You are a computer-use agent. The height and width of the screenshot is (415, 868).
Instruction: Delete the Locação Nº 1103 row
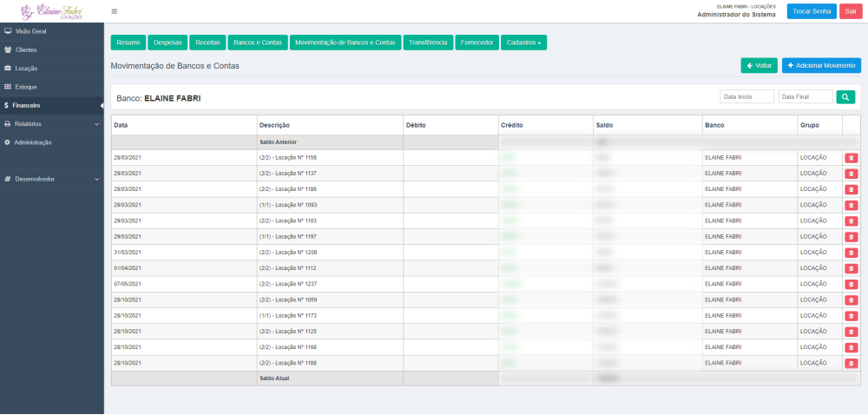pos(851,221)
